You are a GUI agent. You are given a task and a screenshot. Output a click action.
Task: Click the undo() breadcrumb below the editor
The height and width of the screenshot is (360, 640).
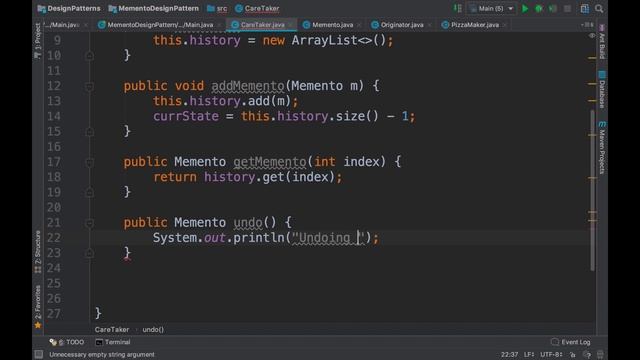point(153,329)
